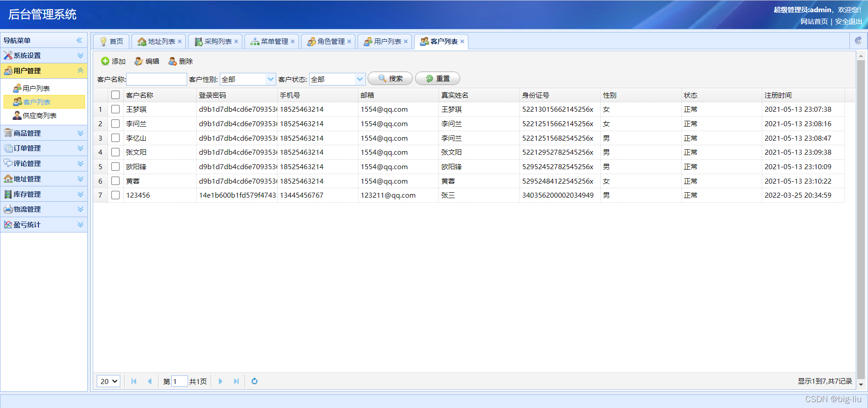This screenshot has width=868, height=408.
Task: Click the edit (编辑) toolbar icon
Action: [x=139, y=61]
